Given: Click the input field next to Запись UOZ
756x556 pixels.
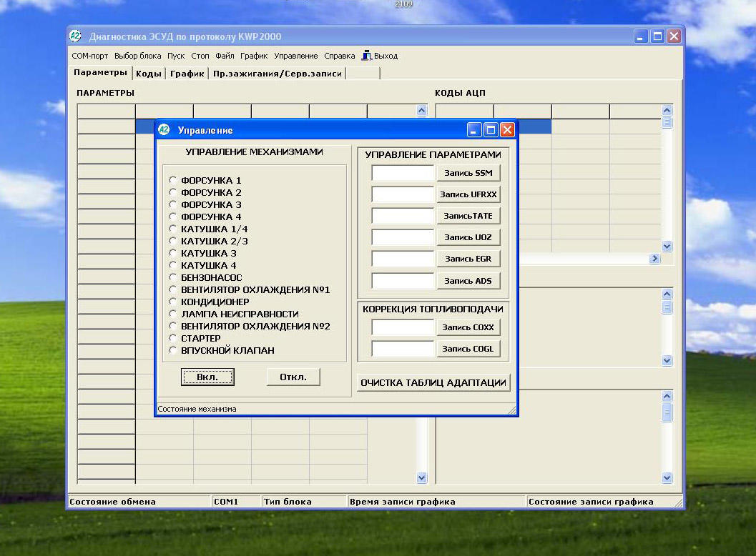Looking at the screenshot, I should [403, 237].
